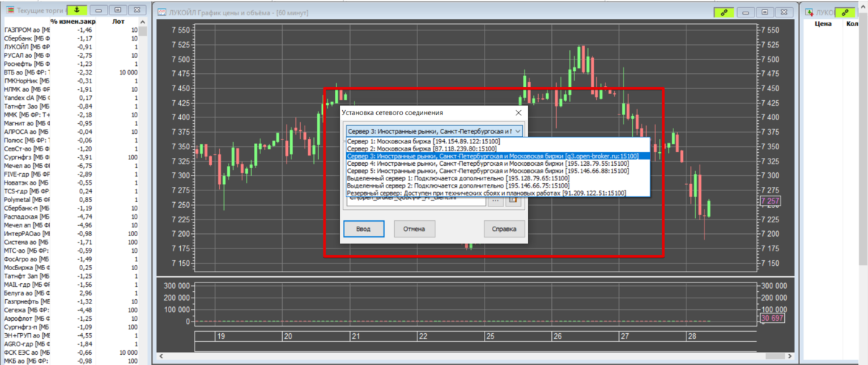Select the Распадская row
The image size is (868, 365).
click(x=71, y=217)
